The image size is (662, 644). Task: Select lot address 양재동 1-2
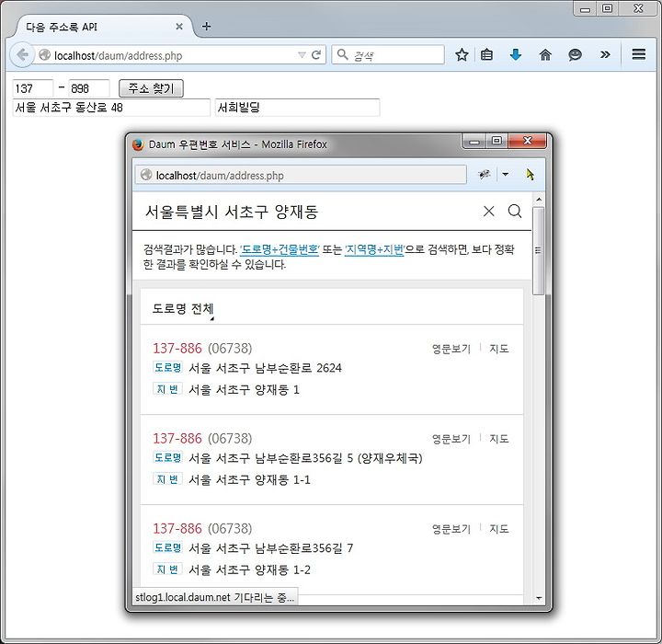[x=249, y=569]
